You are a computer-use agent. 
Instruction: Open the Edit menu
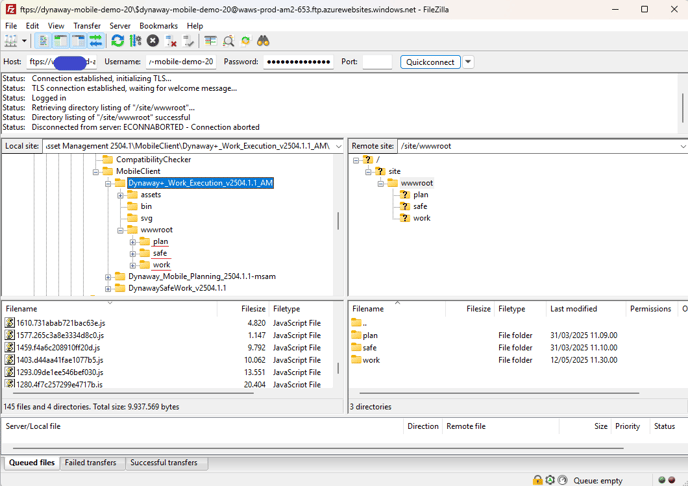click(32, 26)
